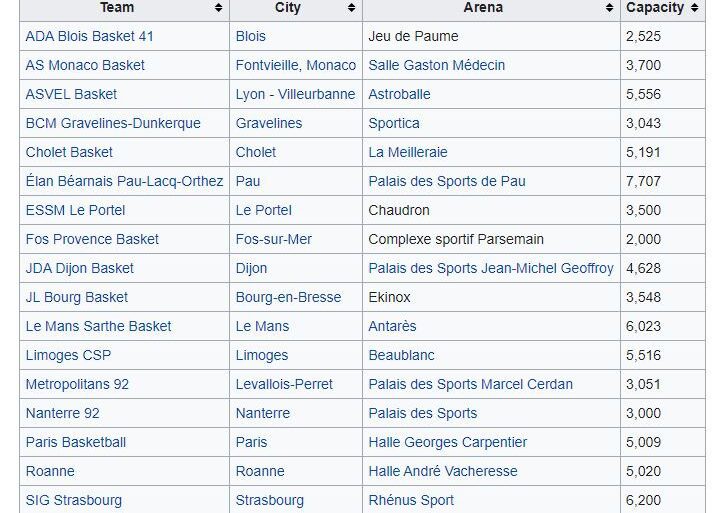The image size is (728, 513).
Task: Open Palais des Sports Jean-Michel Geoffroy
Action: click(x=491, y=268)
